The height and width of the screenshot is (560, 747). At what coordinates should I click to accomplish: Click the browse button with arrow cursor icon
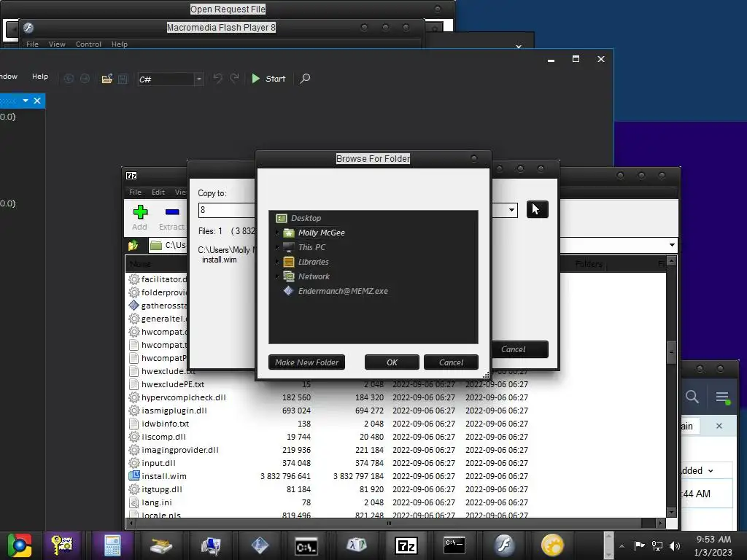coord(537,209)
